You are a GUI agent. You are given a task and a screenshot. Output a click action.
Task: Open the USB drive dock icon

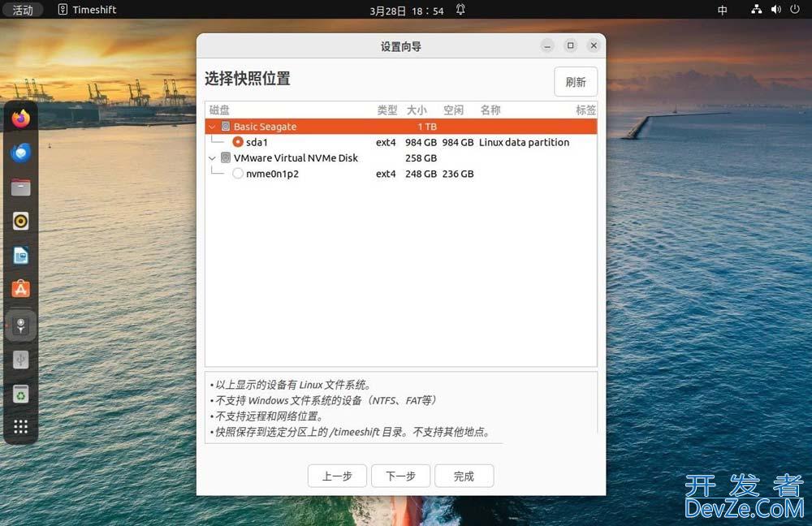click(21, 360)
